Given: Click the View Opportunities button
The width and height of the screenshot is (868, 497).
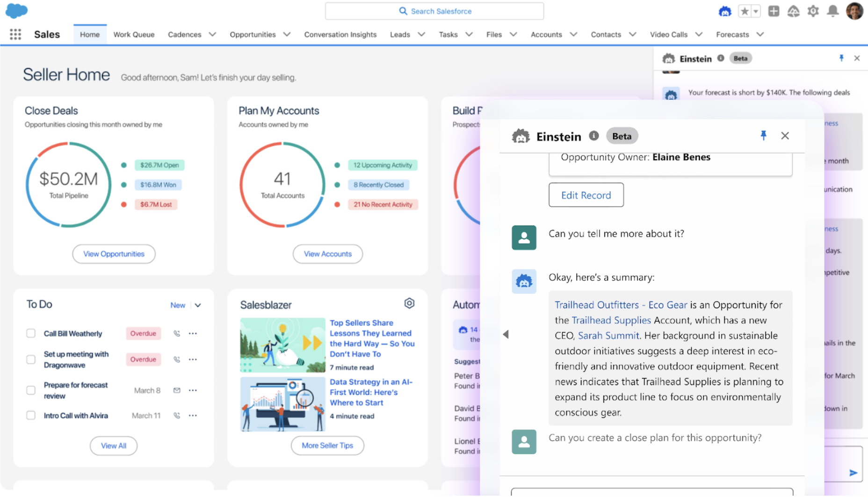Looking at the screenshot, I should (114, 254).
